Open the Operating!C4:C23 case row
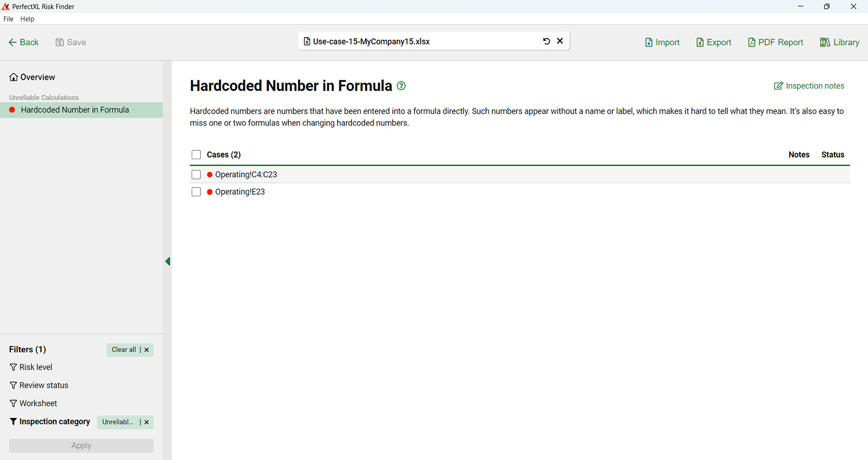The height and width of the screenshot is (460, 868). (520, 175)
